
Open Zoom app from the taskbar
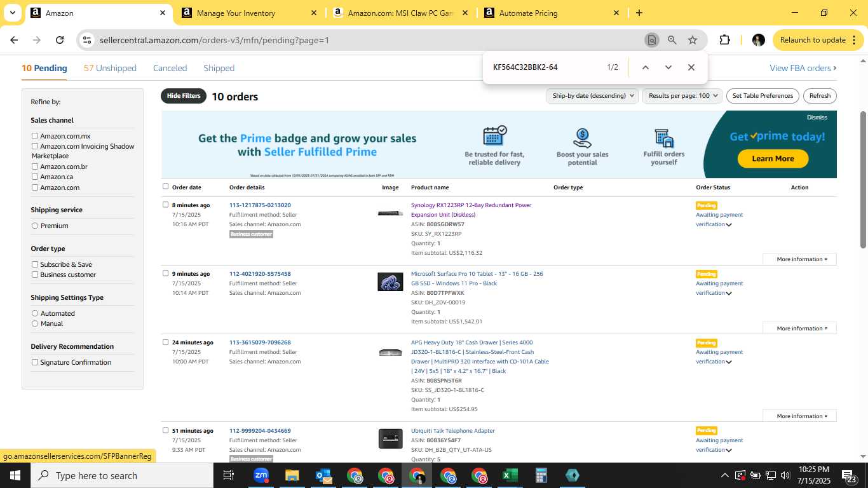coord(261,475)
